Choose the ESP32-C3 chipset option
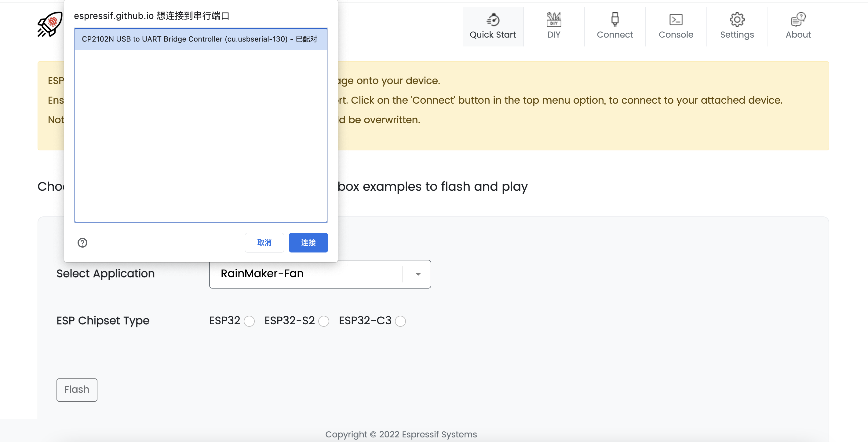868x442 pixels. pyautogui.click(x=400, y=321)
